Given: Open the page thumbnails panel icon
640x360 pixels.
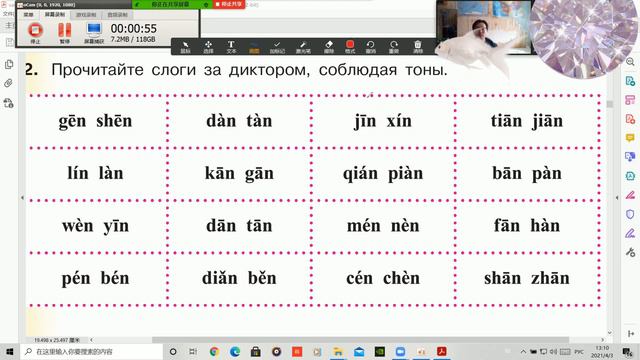Looking at the screenshot, I should [9, 64].
